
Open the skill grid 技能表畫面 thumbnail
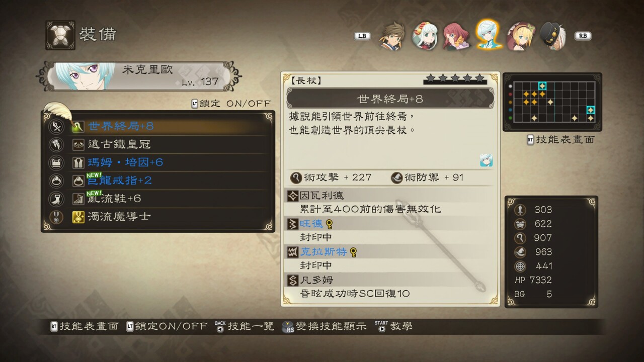552,102
